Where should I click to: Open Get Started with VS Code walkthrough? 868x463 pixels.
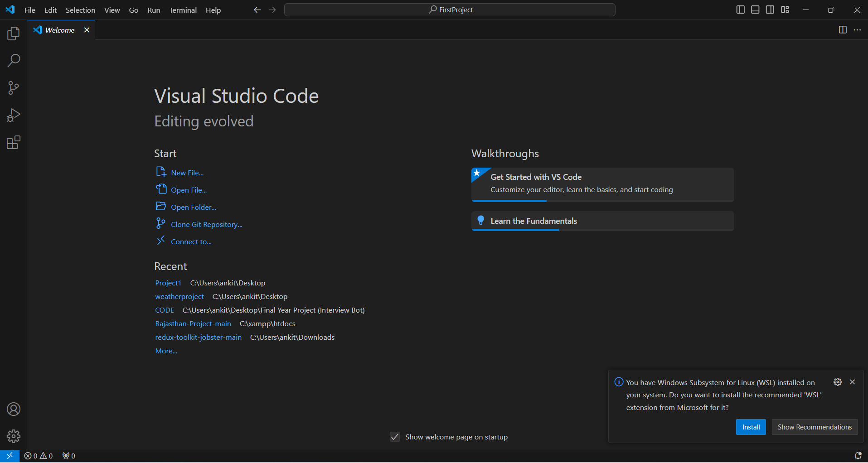[x=602, y=184]
